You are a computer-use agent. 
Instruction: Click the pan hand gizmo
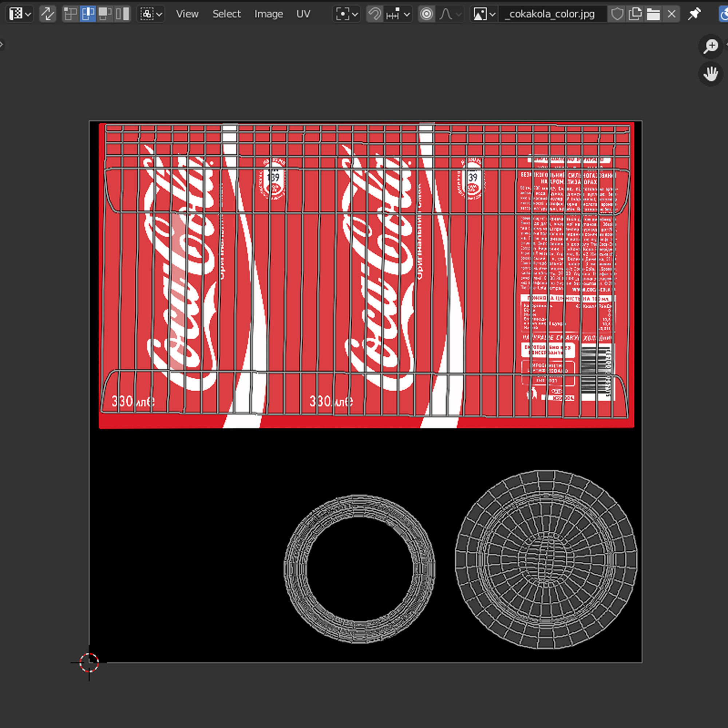711,74
